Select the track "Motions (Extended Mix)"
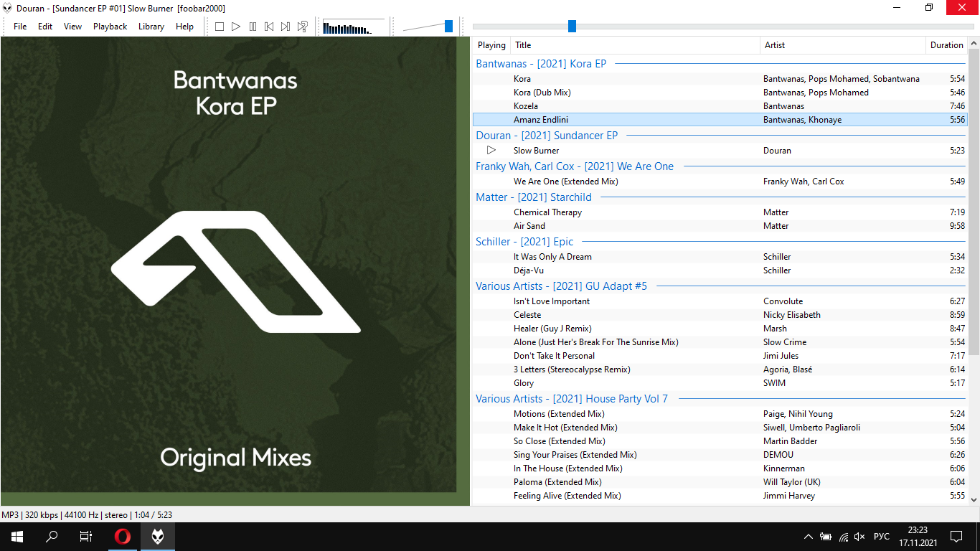This screenshot has width=980, height=551. pos(720,414)
